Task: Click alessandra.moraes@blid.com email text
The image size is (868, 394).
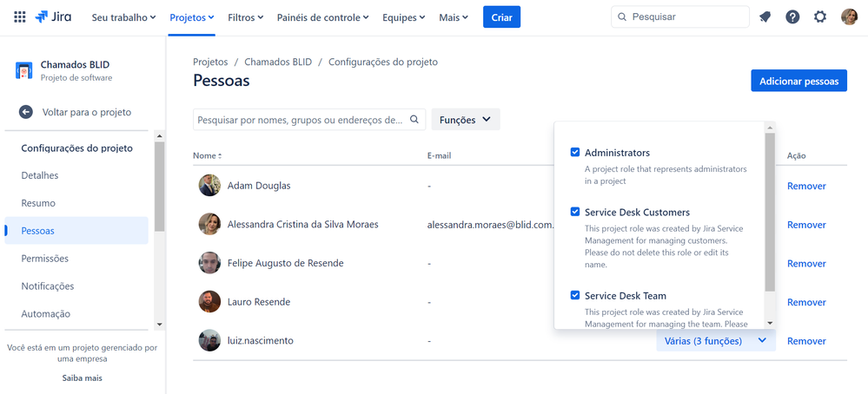Action: pyautogui.click(x=490, y=225)
